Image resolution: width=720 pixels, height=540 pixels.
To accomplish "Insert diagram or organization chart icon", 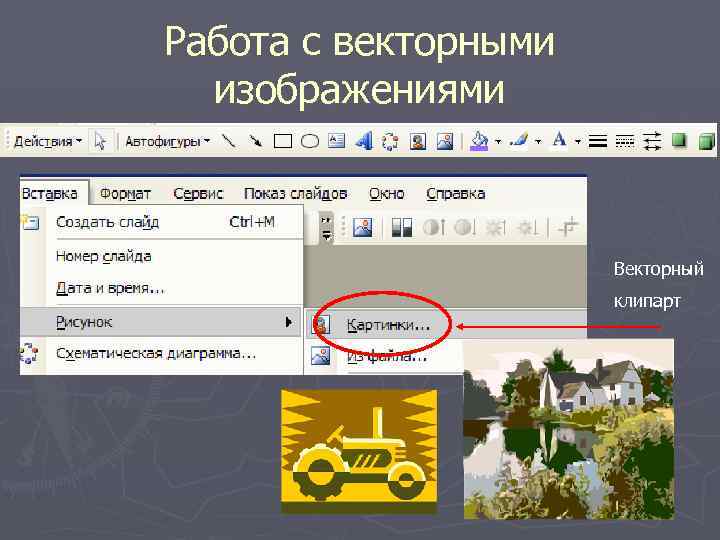I will (x=390, y=141).
